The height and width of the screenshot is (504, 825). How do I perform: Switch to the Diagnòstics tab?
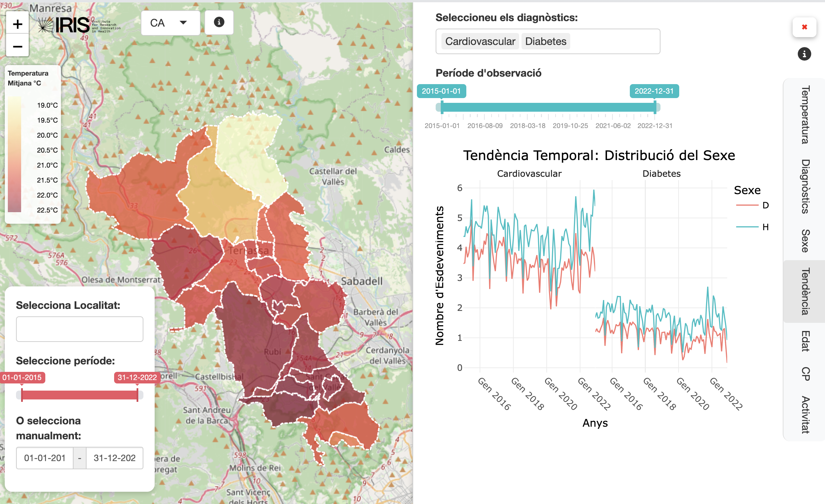pyautogui.click(x=805, y=186)
